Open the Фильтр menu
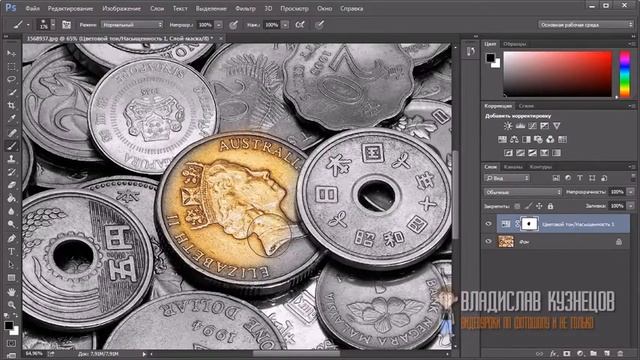 pyautogui.click(x=245, y=8)
